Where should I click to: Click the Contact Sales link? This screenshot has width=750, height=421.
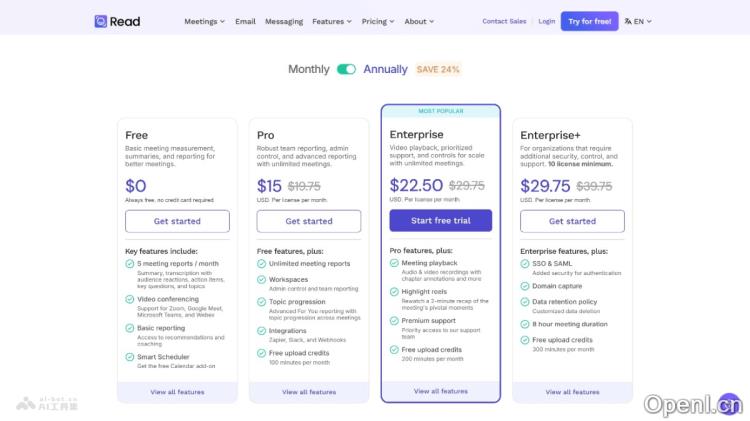pos(504,21)
